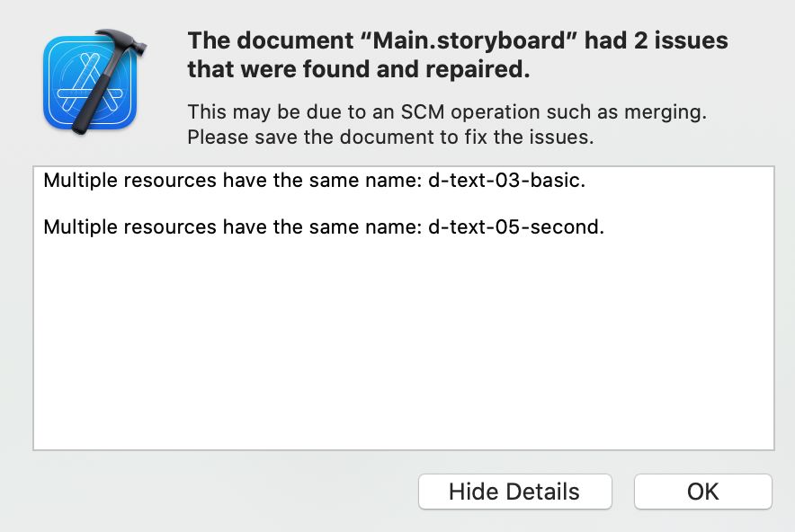Click first "Multiple resources have the same name" text
Image resolution: width=795 pixels, height=532 pixels.
click(x=233, y=181)
